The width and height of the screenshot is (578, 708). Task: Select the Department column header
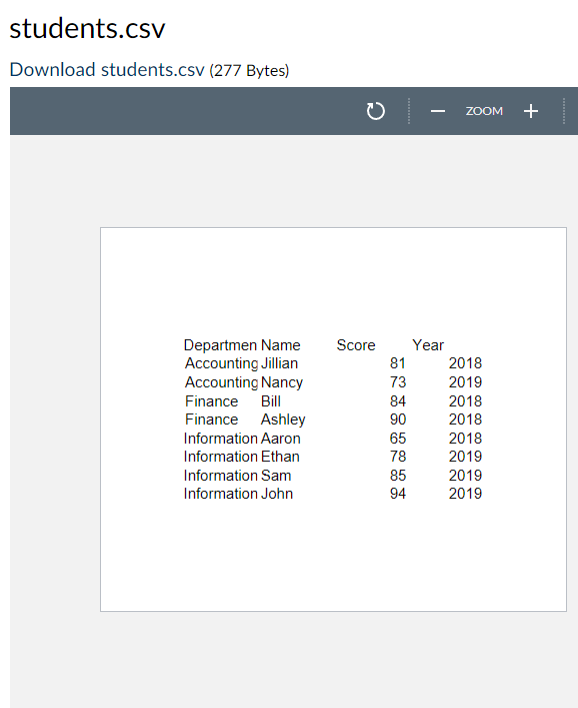pyautogui.click(x=220, y=345)
